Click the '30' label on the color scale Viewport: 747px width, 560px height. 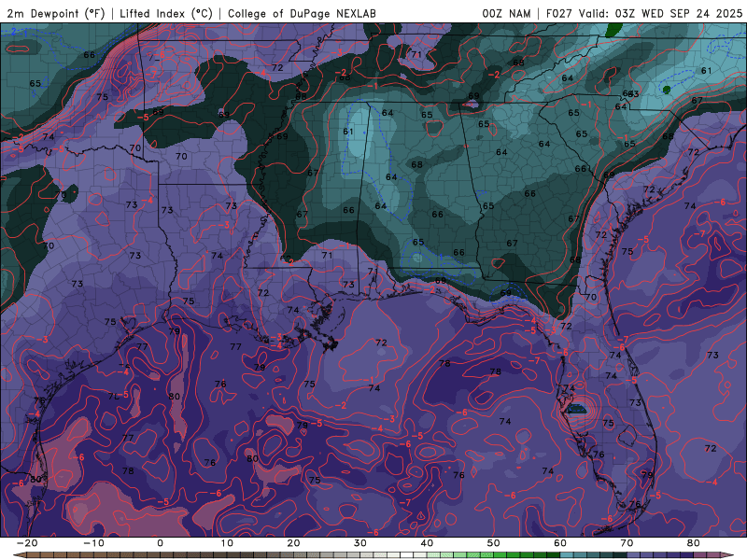click(360, 543)
